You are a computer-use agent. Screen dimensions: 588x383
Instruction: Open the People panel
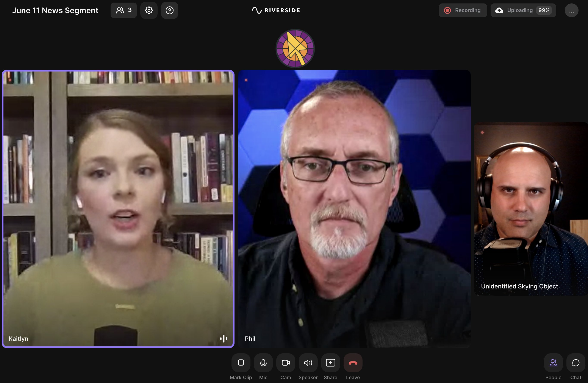(x=553, y=363)
